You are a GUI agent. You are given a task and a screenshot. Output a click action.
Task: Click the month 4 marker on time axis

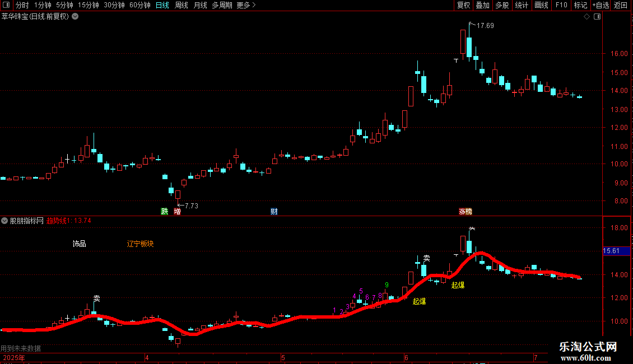click(x=147, y=358)
